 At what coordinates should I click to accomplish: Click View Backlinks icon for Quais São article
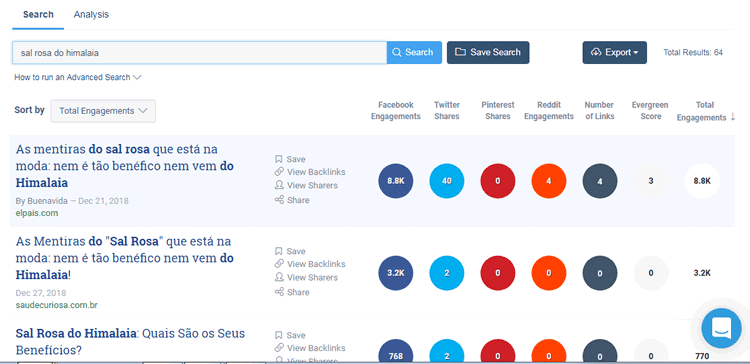(279, 348)
